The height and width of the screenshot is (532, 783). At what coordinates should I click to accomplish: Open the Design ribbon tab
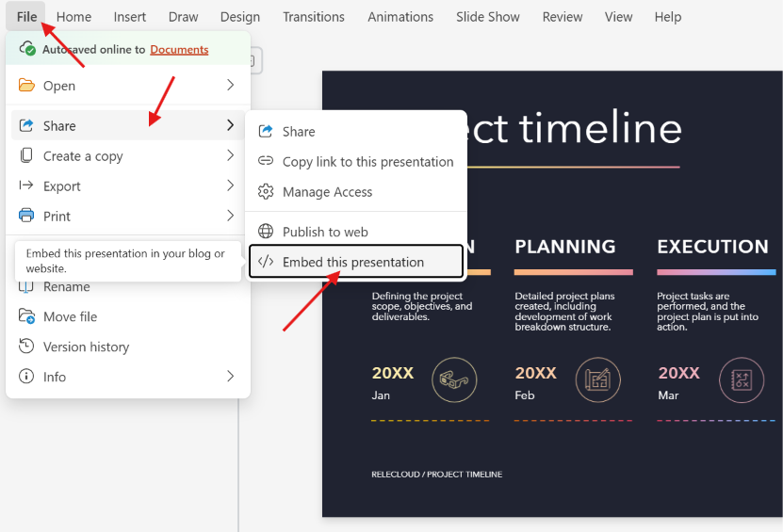coord(240,17)
